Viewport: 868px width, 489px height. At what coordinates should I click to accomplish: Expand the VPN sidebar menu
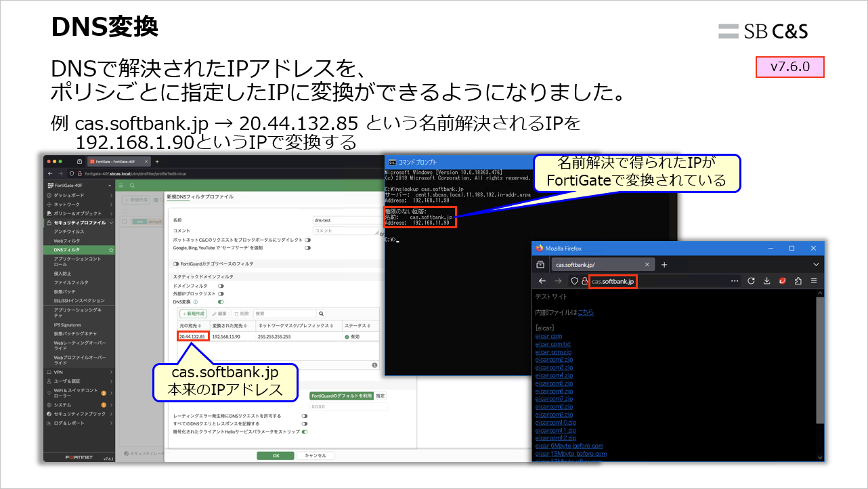coord(79,372)
